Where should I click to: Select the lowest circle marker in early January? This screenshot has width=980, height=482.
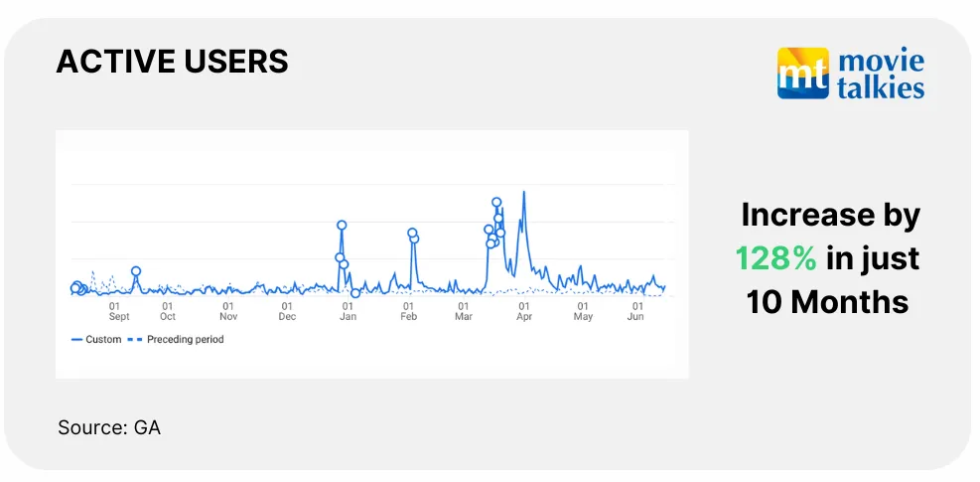tap(355, 293)
